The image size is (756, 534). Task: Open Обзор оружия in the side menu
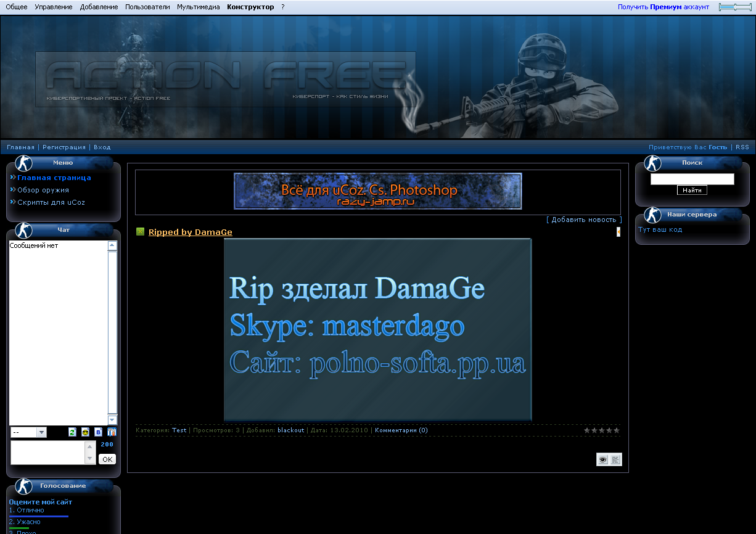43,190
